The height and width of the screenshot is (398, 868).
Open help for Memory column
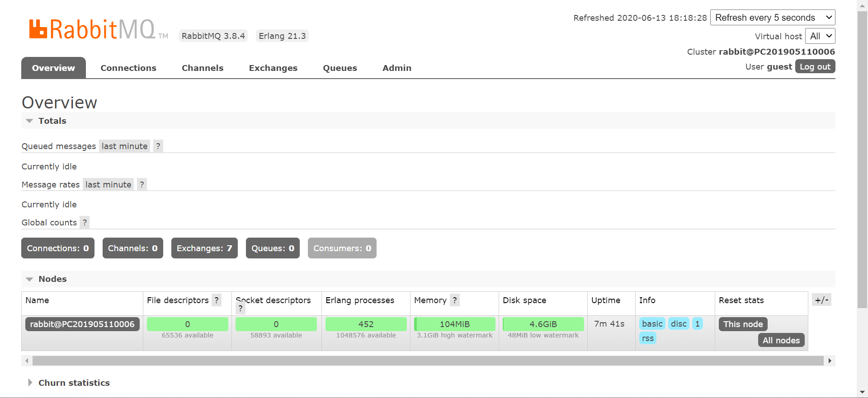455,300
